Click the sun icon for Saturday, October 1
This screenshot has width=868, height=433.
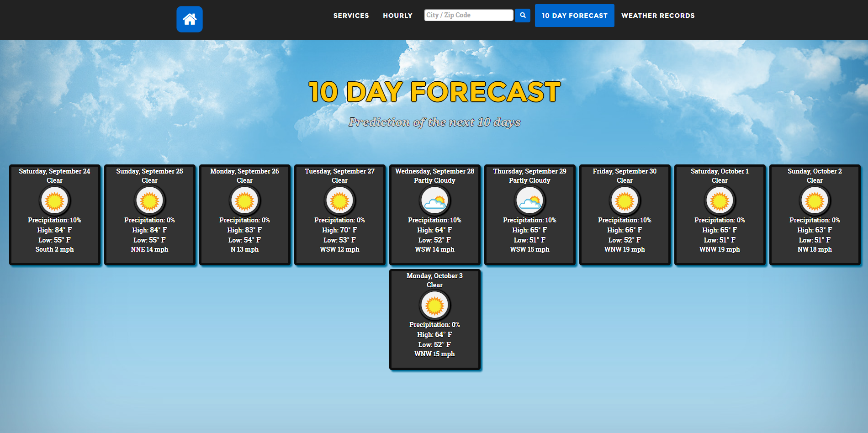point(720,201)
